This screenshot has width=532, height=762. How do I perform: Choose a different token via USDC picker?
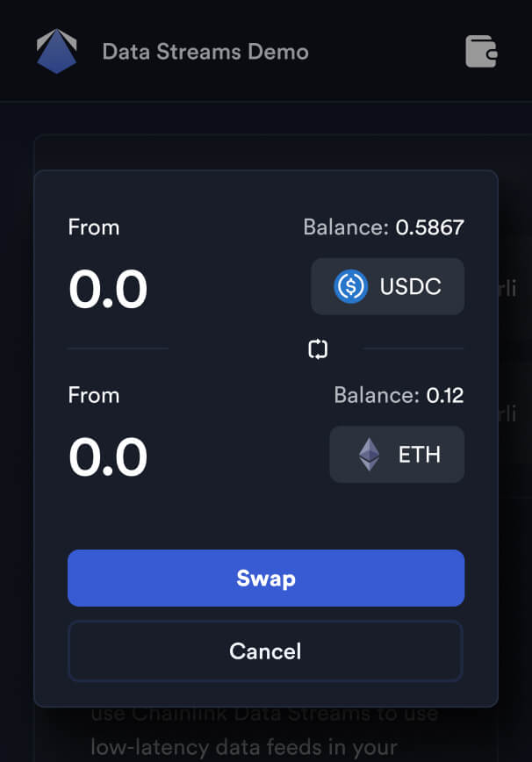tap(387, 285)
